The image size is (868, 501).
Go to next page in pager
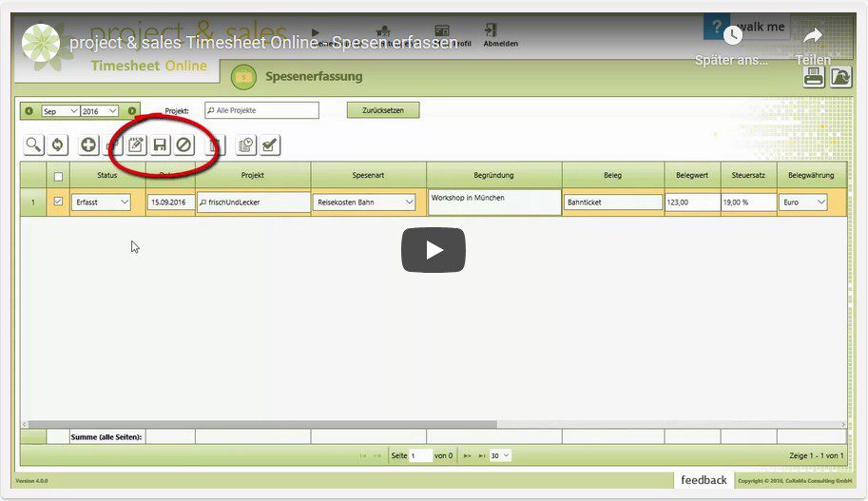click(x=467, y=455)
